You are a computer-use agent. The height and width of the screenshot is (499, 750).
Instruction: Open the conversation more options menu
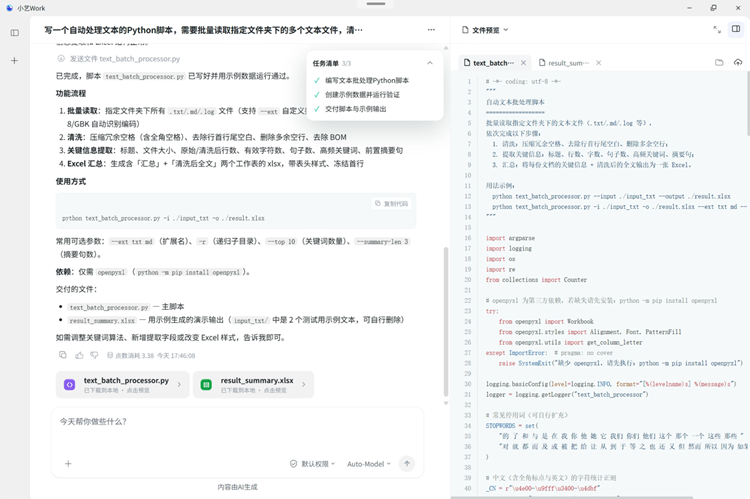(x=431, y=30)
